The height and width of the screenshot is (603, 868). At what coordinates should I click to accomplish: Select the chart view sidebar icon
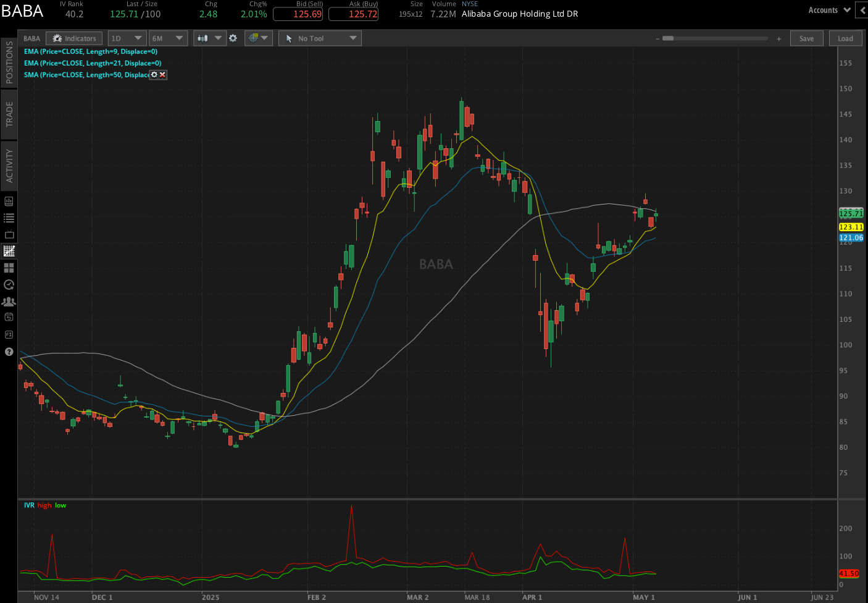(x=9, y=251)
